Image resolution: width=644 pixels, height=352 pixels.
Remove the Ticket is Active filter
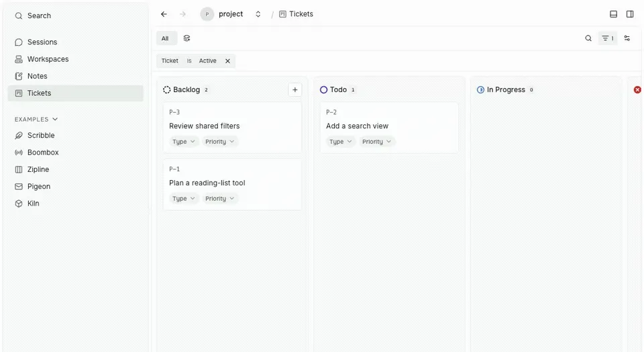coord(227,61)
